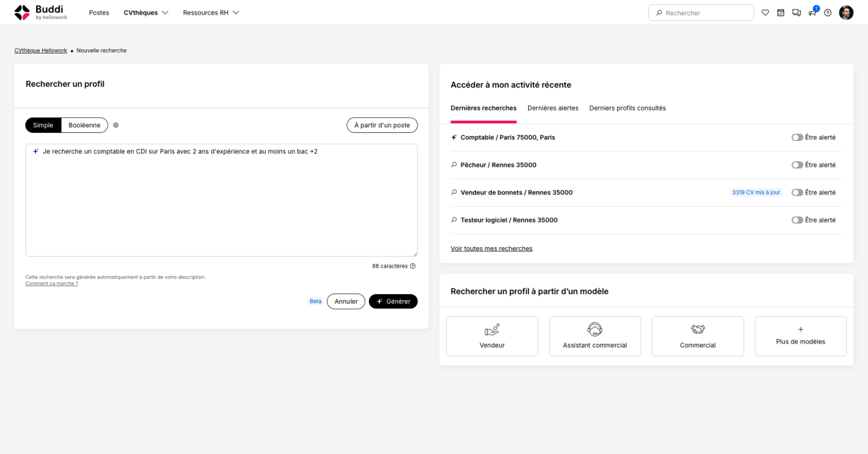Switch to the Dernières alertes tab
The width and height of the screenshot is (868, 454).
coord(553,108)
